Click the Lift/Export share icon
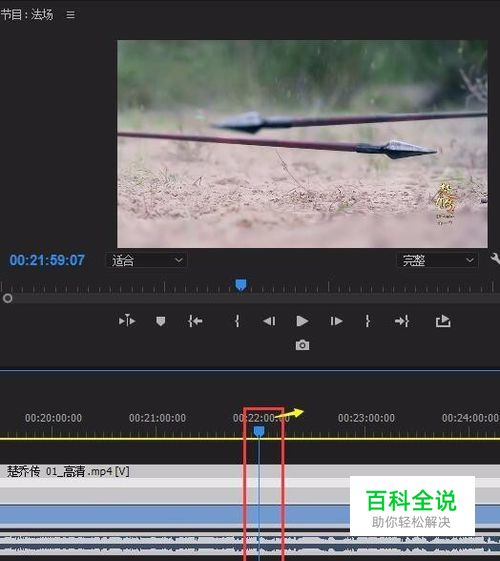Image resolution: width=500 pixels, height=561 pixels. point(443,321)
